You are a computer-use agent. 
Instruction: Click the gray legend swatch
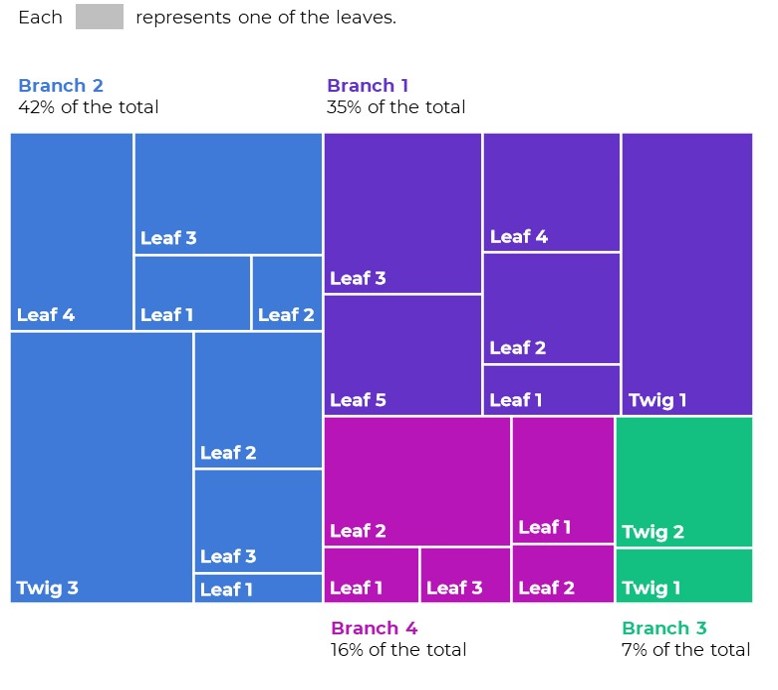click(99, 17)
